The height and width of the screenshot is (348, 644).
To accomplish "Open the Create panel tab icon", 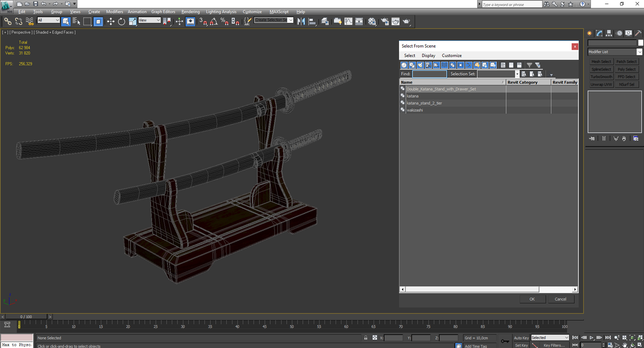I will (590, 33).
